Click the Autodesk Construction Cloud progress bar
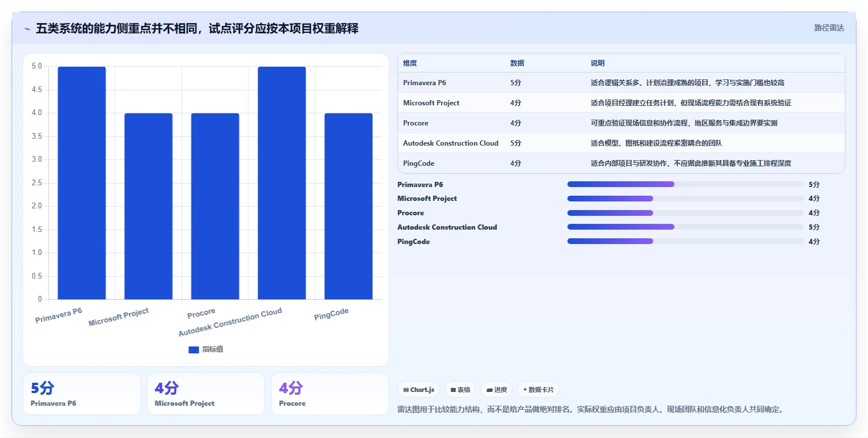Screen dimensions: 868x438 tap(685, 227)
